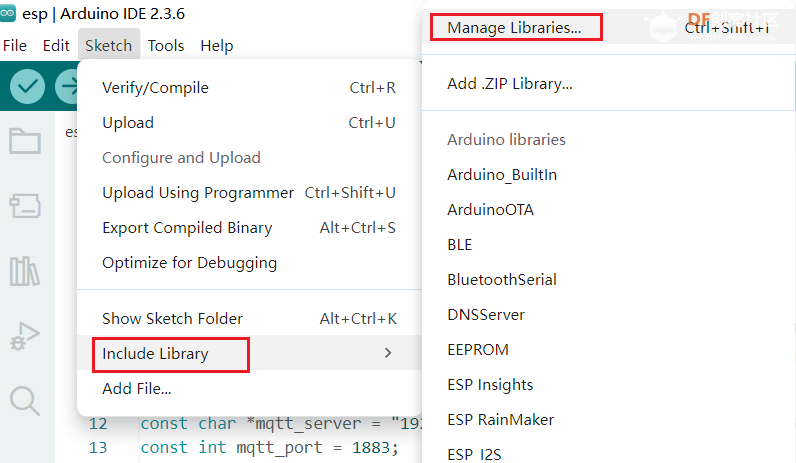
Task: Include the ESP_I2S library
Action: tap(608, 453)
